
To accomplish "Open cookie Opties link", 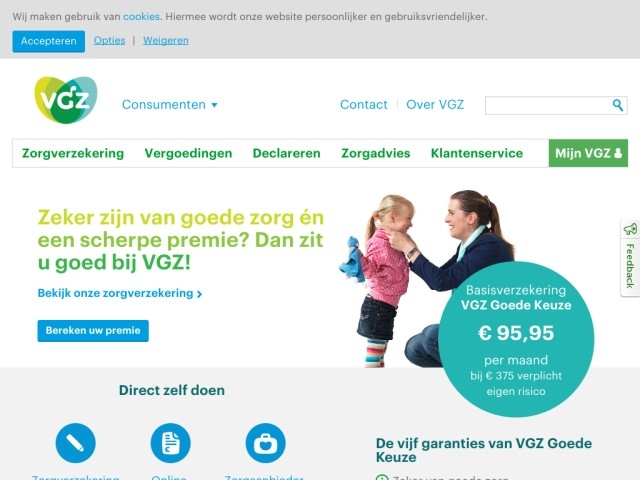I will click(109, 40).
